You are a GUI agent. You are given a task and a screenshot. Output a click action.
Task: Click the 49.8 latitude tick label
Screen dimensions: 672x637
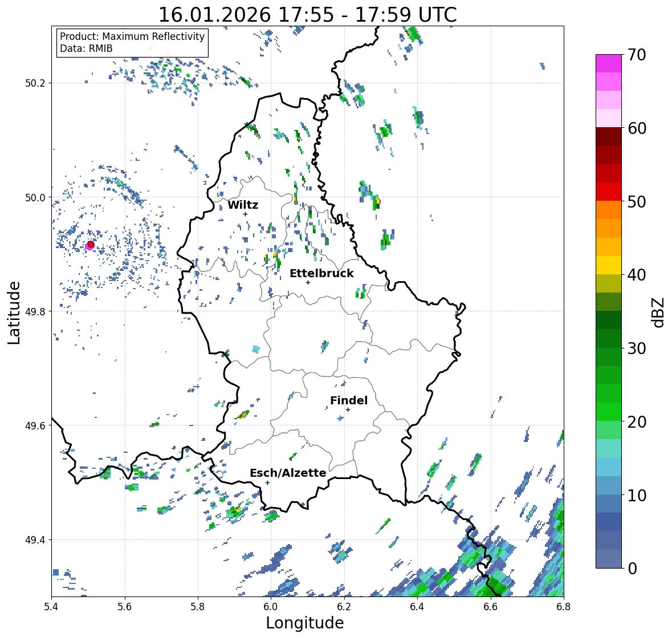pos(35,311)
